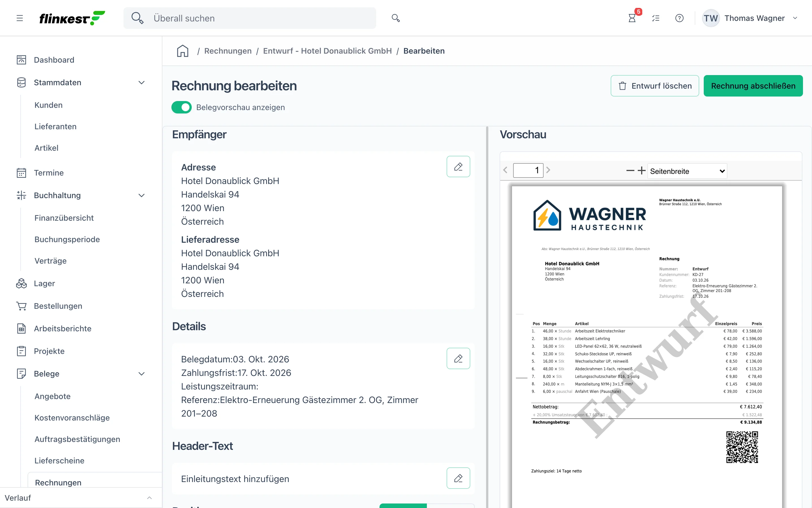
Task: Click the vertical splitter between form and preview
Action: pyautogui.click(x=487, y=317)
